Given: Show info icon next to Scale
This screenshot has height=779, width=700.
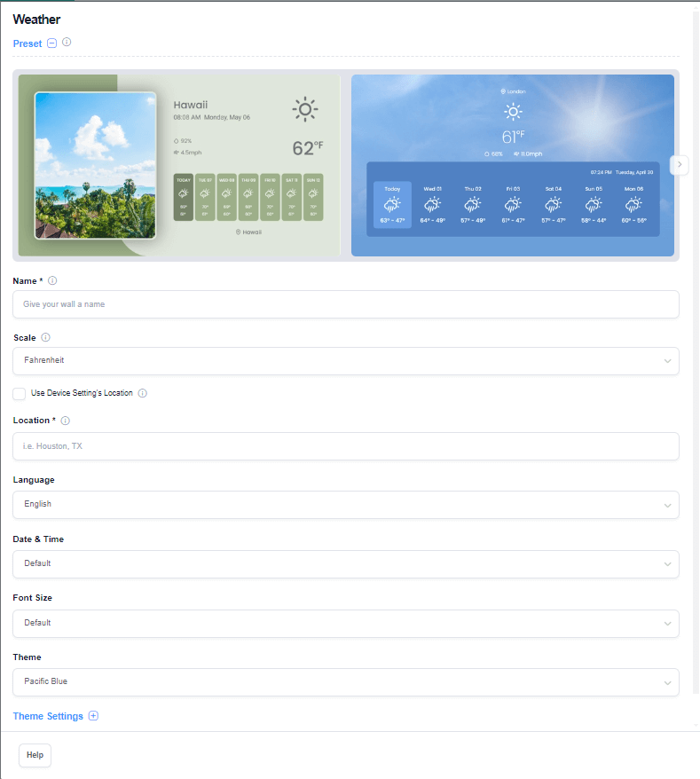Looking at the screenshot, I should click(x=45, y=337).
